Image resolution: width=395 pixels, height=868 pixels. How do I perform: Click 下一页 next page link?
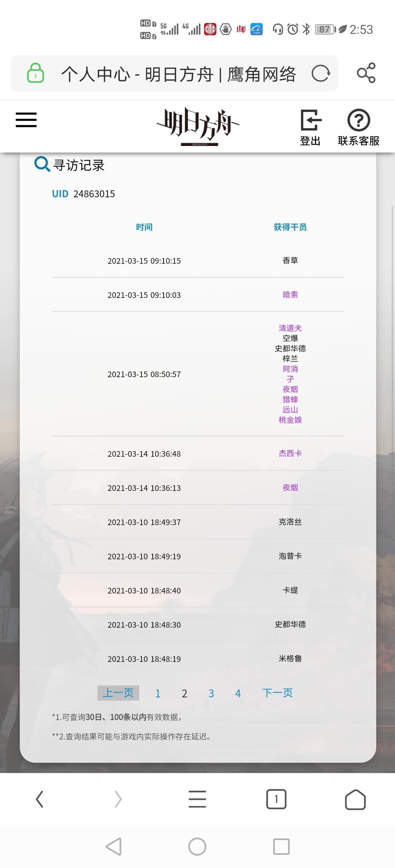pyautogui.click(x=277, y=693)
